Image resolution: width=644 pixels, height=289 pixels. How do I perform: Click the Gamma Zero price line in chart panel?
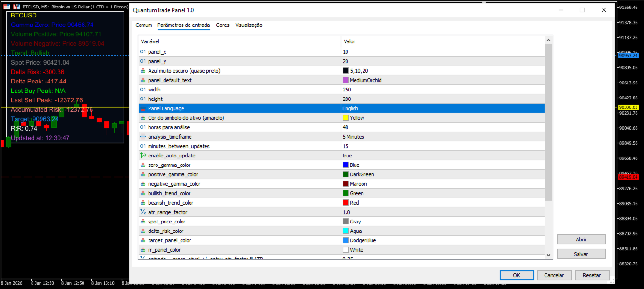tap(52, 25)
